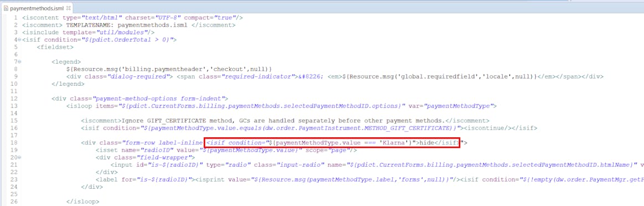Place cursor on the <fieldset> tag
Viewport: 644px width, 206px height.
coord(55,47)
